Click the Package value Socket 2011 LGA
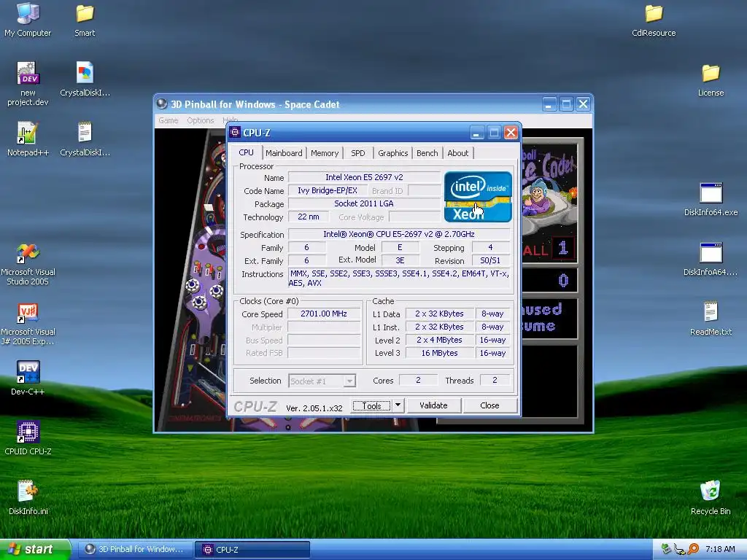The image size is (747, 560). tap(364, 203)
